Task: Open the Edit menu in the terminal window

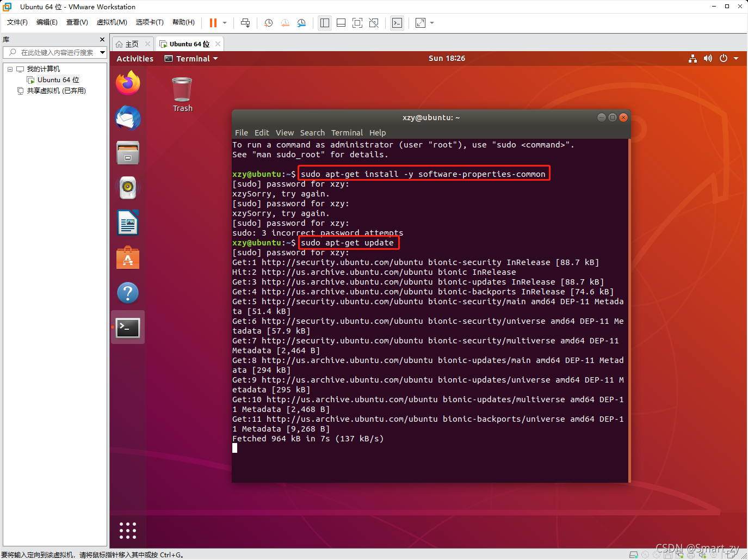Action: (262, 133)
